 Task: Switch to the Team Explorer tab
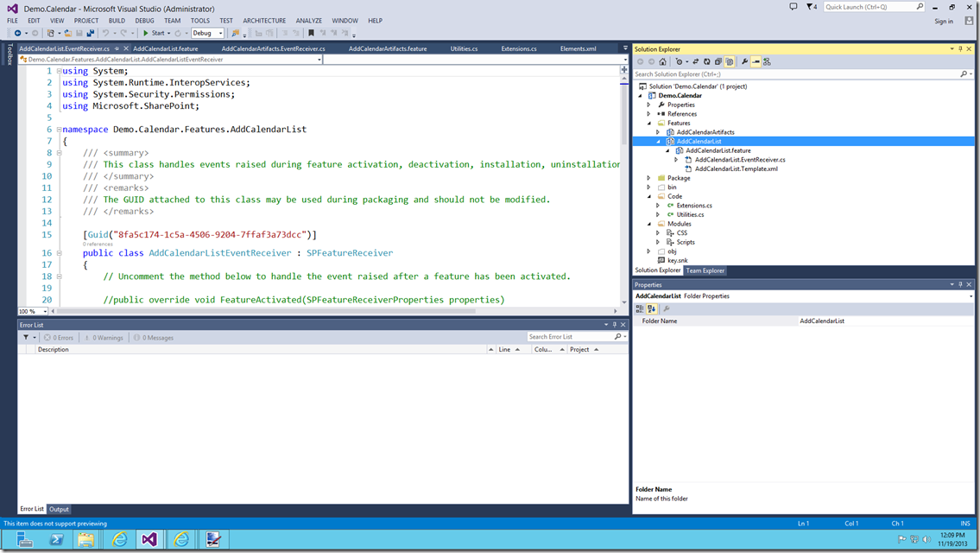(705, 270)
